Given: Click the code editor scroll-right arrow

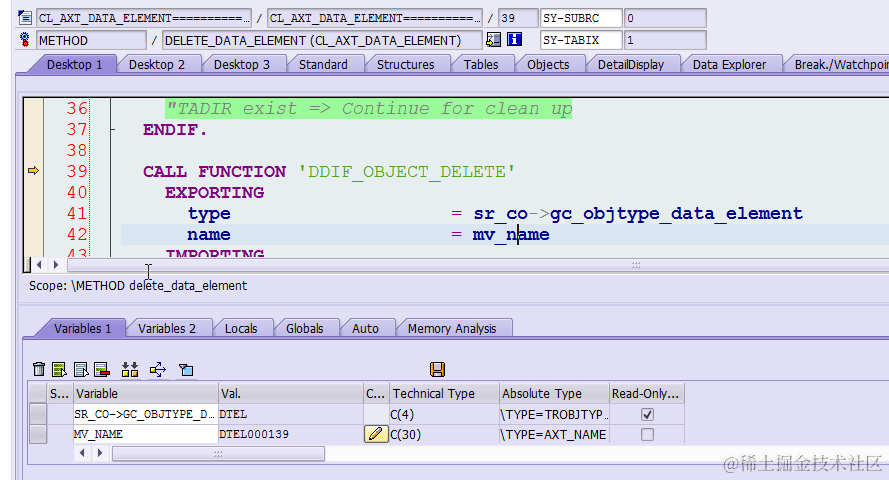Looking at the screenshot, I should click(x=56, y=265).
